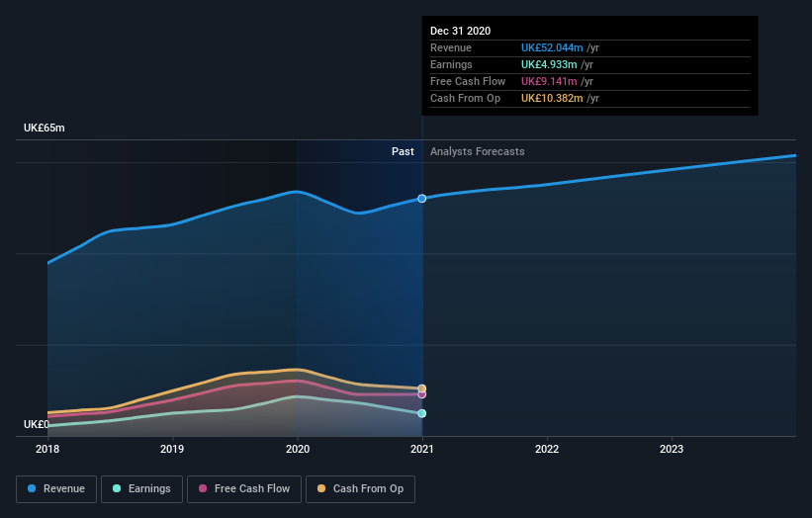Click the 2020 x-axis label
The image size is (812, 518).
tap(298, 449)
